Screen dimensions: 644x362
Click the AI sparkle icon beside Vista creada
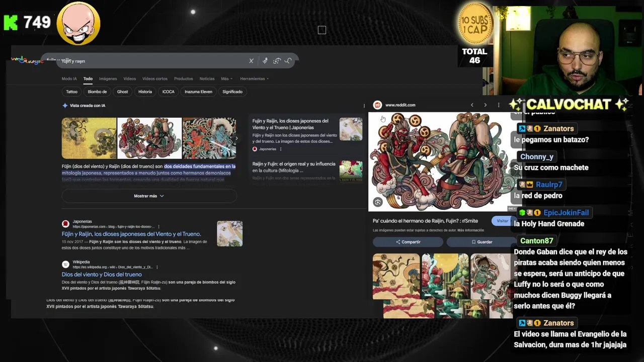(x=65, y=106)
